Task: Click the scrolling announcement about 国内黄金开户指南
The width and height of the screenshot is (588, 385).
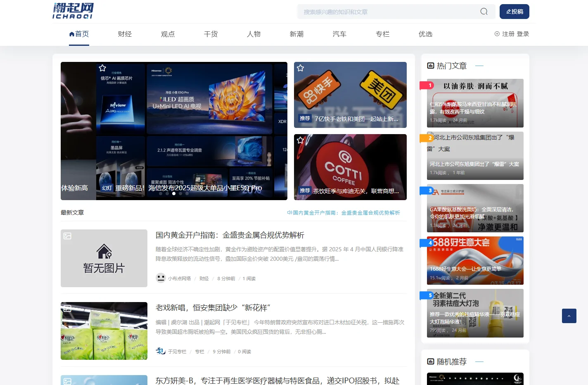Action: coord(346,213)
